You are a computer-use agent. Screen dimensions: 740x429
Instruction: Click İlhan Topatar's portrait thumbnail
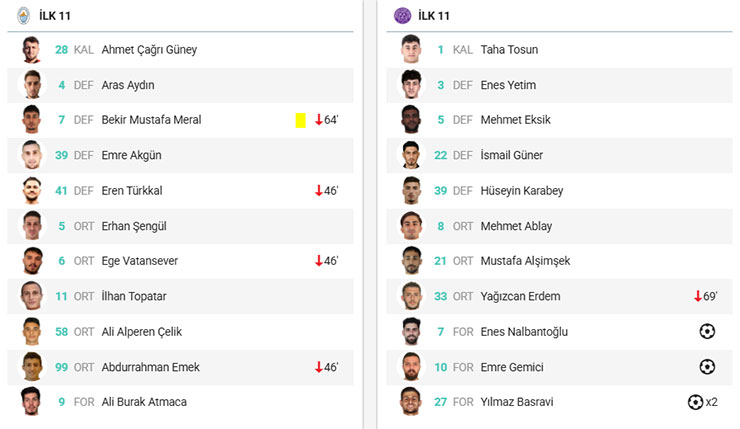32,296
